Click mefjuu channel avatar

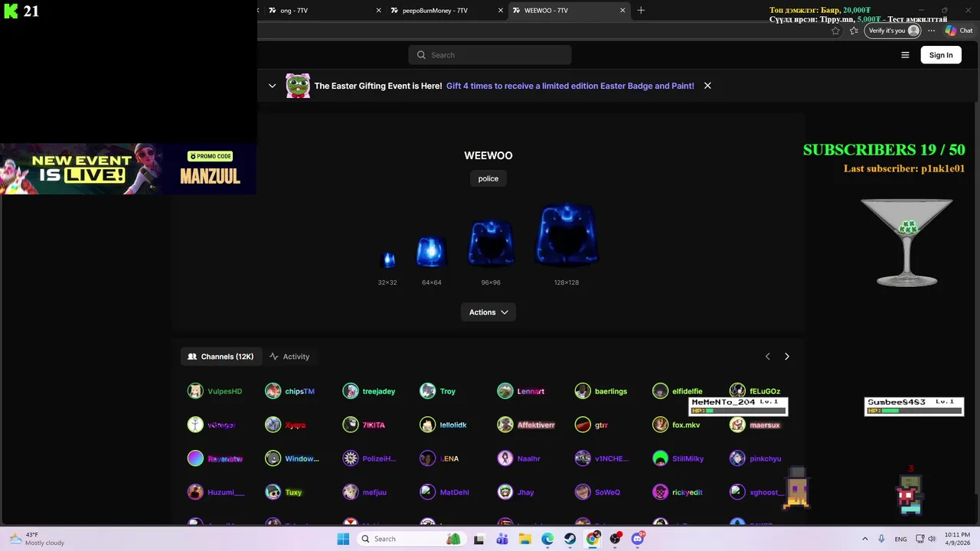pos(350,492)
